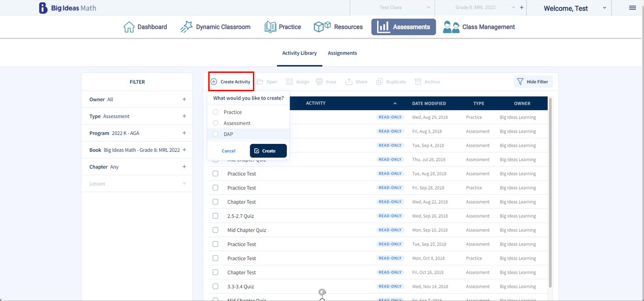Click the activity list vertical scrollbar

[x=550, y=193]
